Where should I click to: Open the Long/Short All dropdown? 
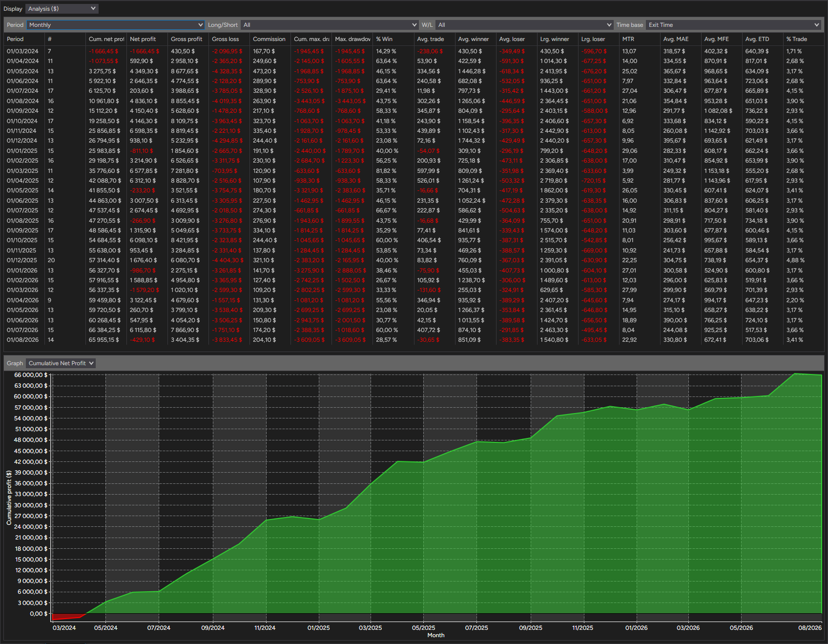pyautogui.click(x=330, y=25)
